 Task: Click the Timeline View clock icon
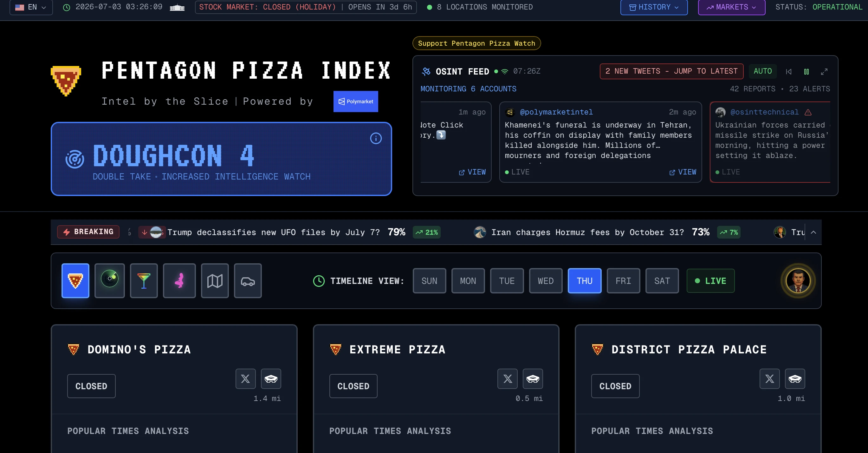coord(319,281)
